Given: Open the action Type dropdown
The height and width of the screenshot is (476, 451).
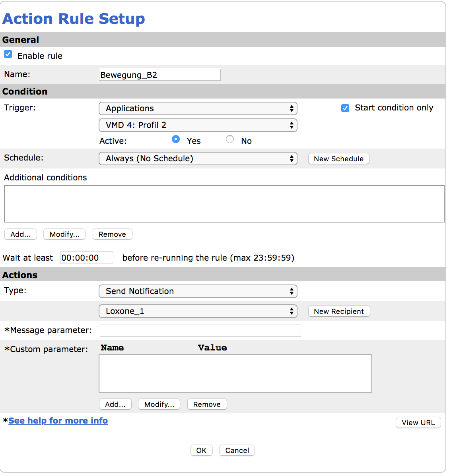Looking at the screenshot, I should point(198,291).
